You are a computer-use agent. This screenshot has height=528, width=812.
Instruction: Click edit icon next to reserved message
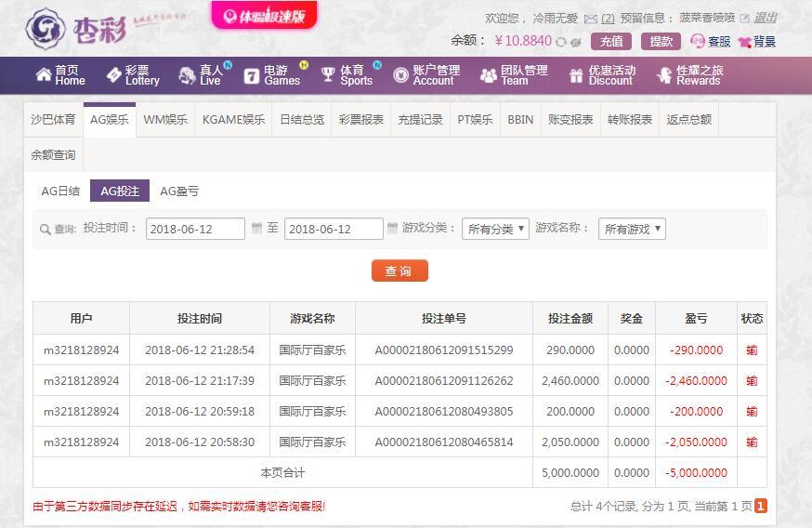coord(744,19)
